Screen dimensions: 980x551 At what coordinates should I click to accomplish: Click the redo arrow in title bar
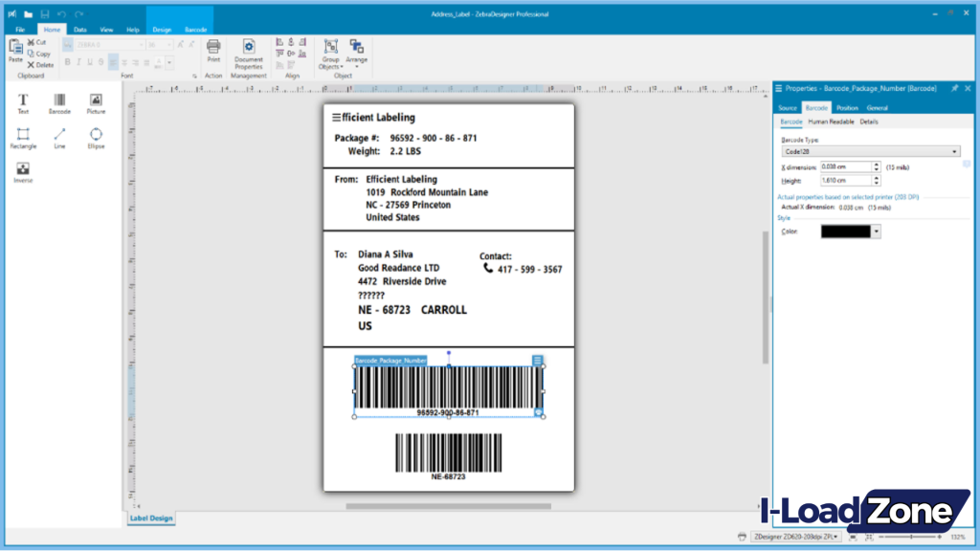(78, 13)
